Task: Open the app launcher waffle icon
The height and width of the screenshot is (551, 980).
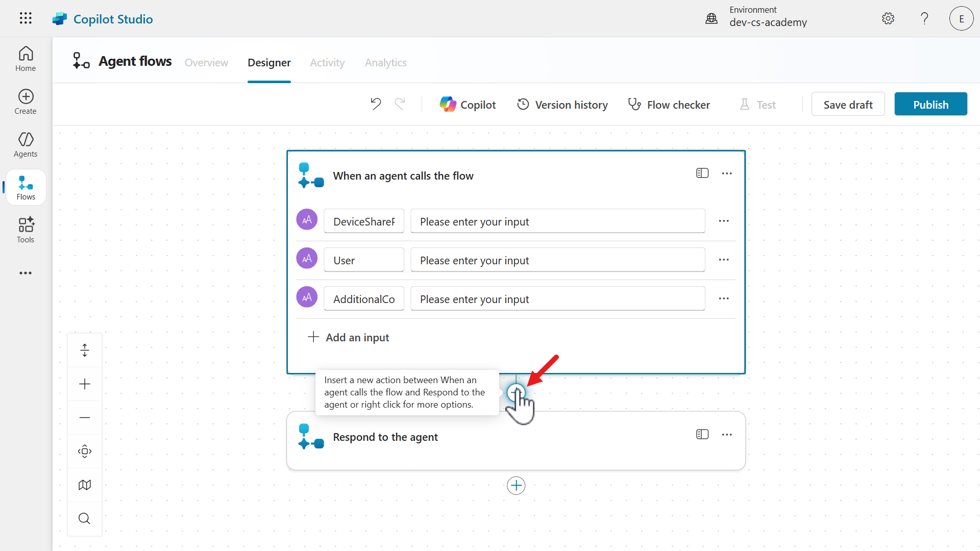Action: point(26,18)
